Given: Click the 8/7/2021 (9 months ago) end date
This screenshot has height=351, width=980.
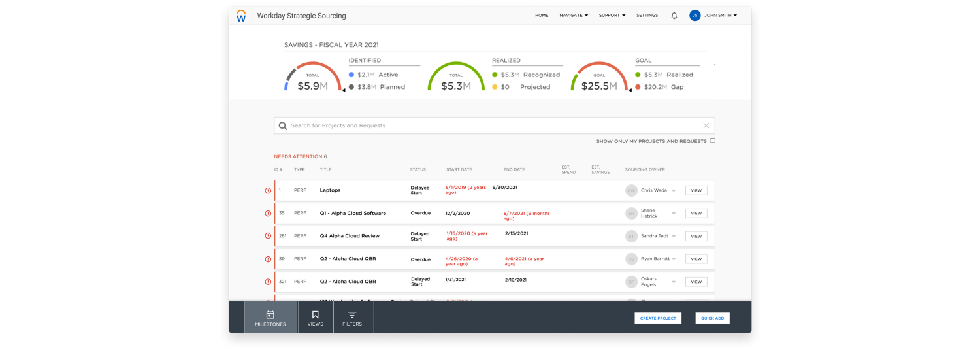Looking at the screenshot, I should tap(527, 216).
